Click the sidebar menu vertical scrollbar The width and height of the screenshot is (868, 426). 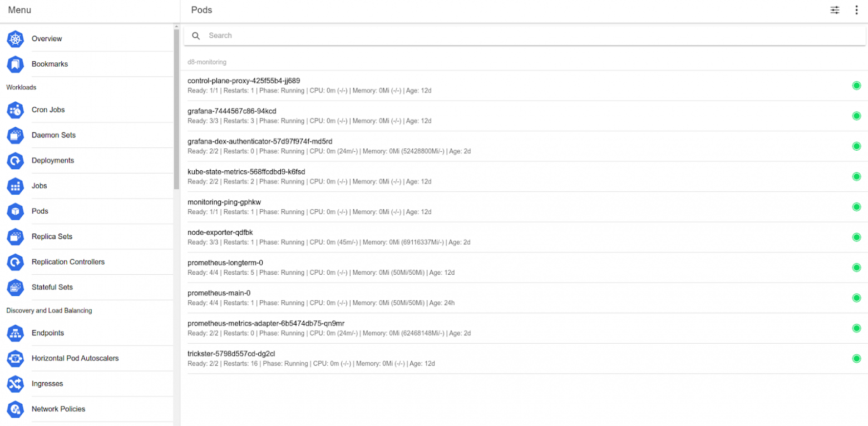point(176,111)
